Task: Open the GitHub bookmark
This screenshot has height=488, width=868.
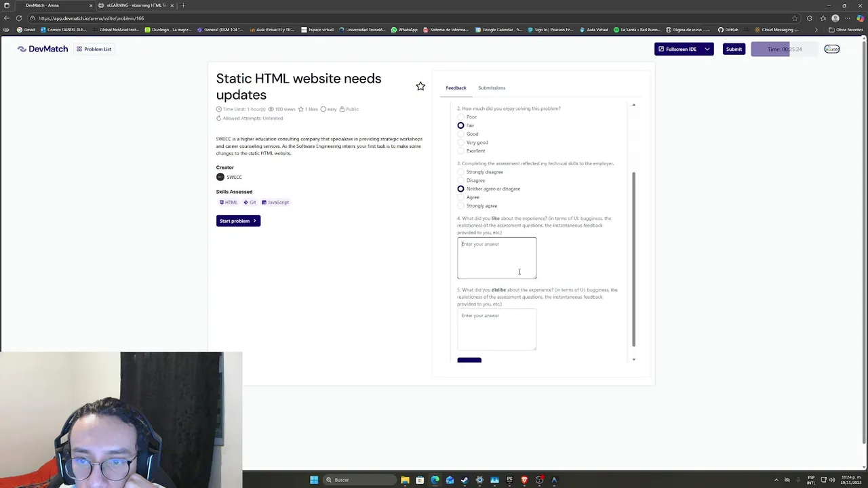Action: (728, 30)
